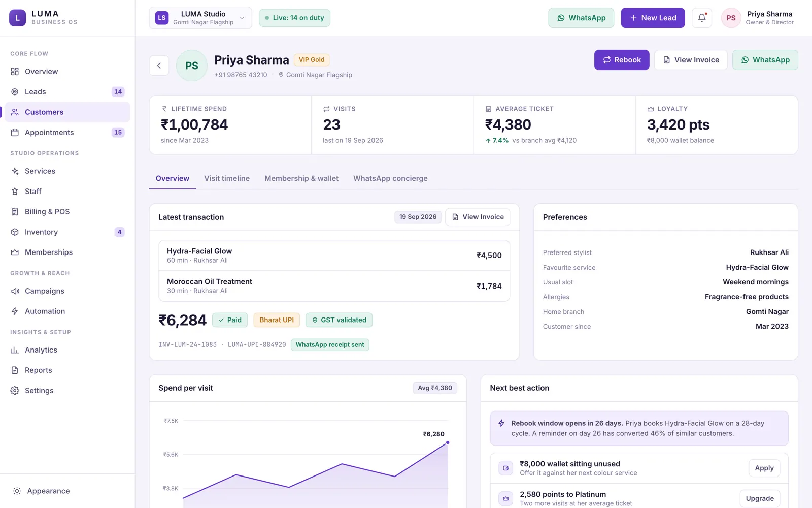Open the notifications bell
Viewport: 812px width, 508px height.
702,18
